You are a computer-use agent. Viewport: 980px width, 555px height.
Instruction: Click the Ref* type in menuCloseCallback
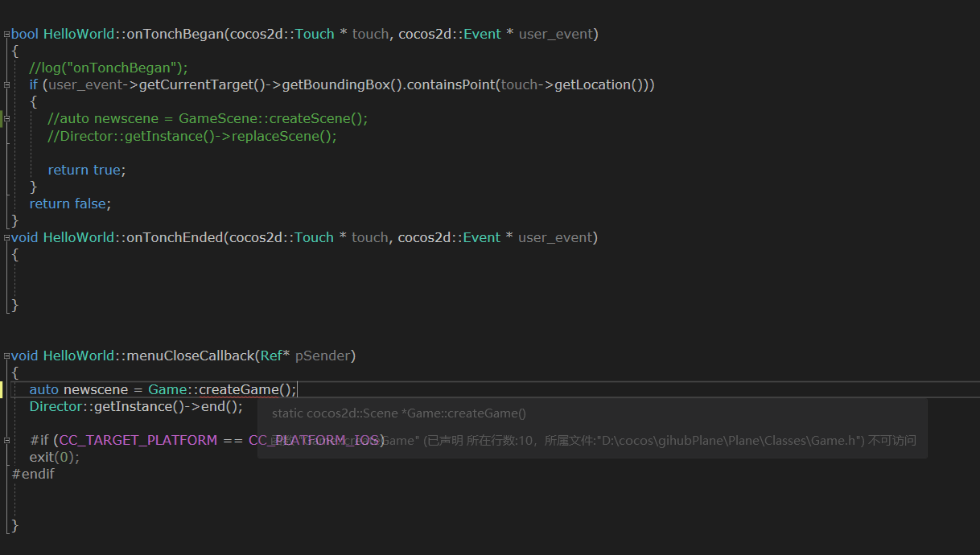click(274, 356)
